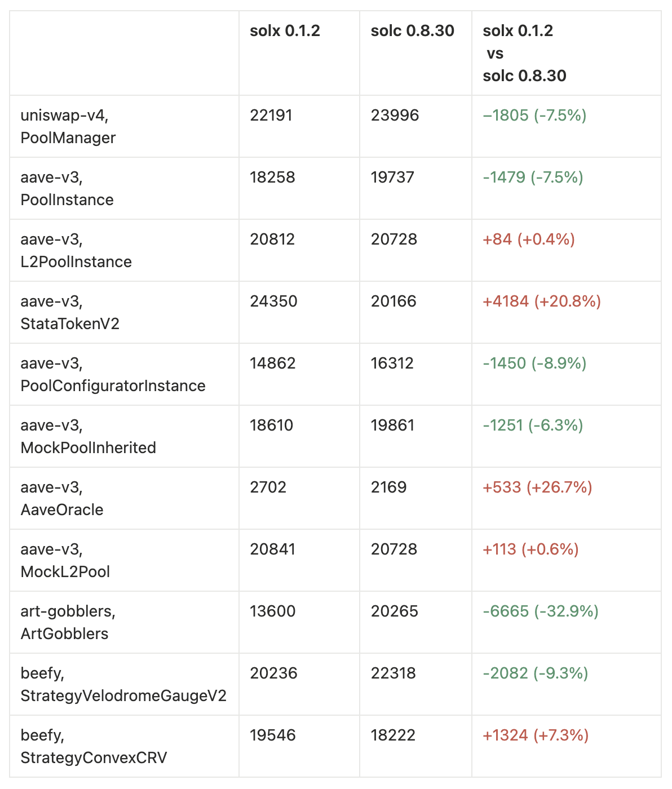Click the aave-v3, L2PoolInstance cell
The image size is (672, 789).
[x=76, y=250]
